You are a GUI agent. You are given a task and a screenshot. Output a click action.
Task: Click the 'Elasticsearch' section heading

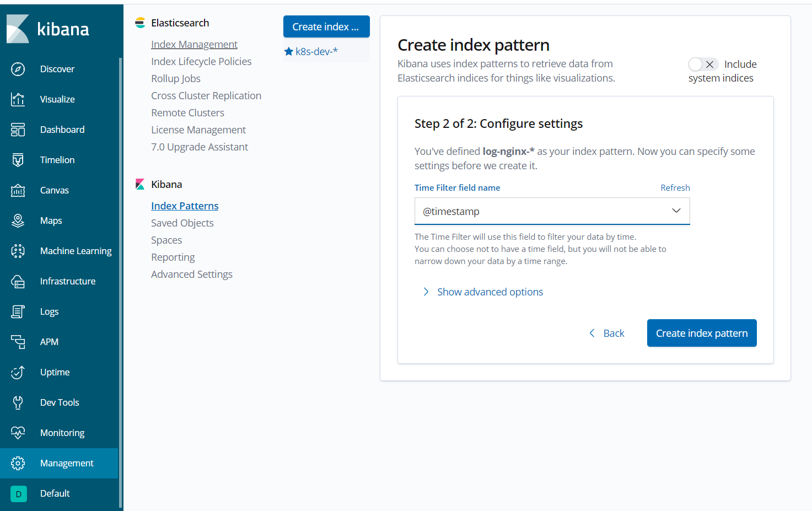[180, 23]
